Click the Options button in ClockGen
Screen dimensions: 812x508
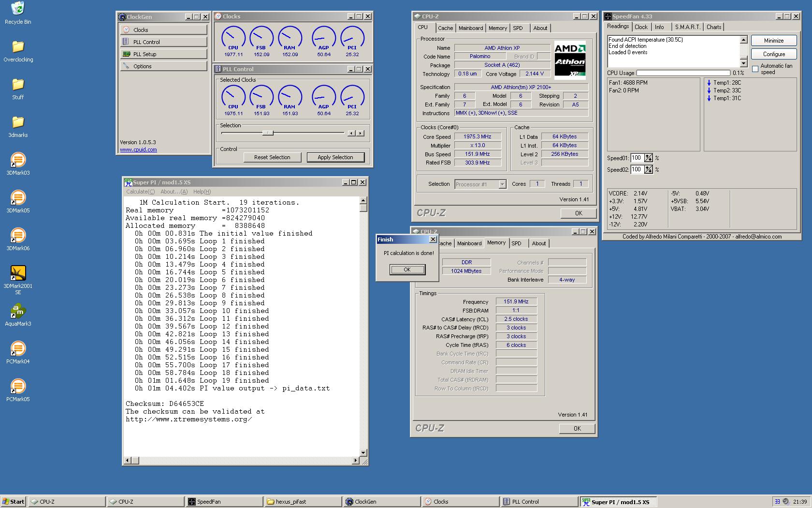click(x=164, y=66)
